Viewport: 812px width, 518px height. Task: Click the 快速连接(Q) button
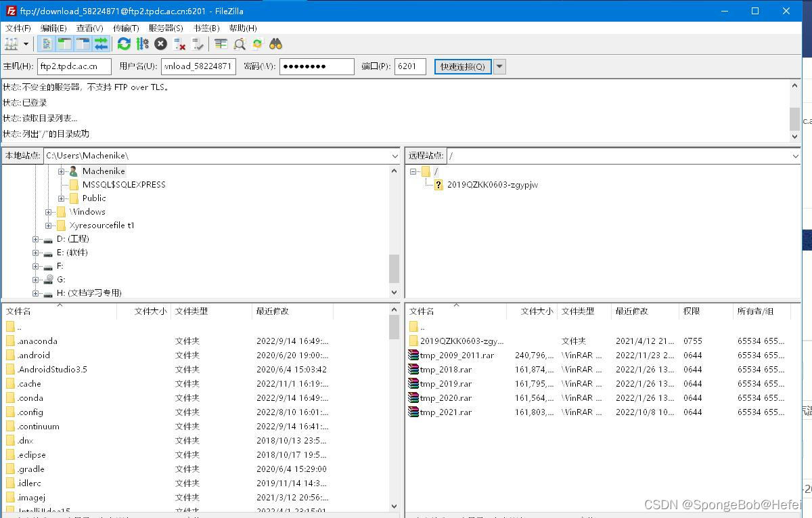[x=463, y=66]
